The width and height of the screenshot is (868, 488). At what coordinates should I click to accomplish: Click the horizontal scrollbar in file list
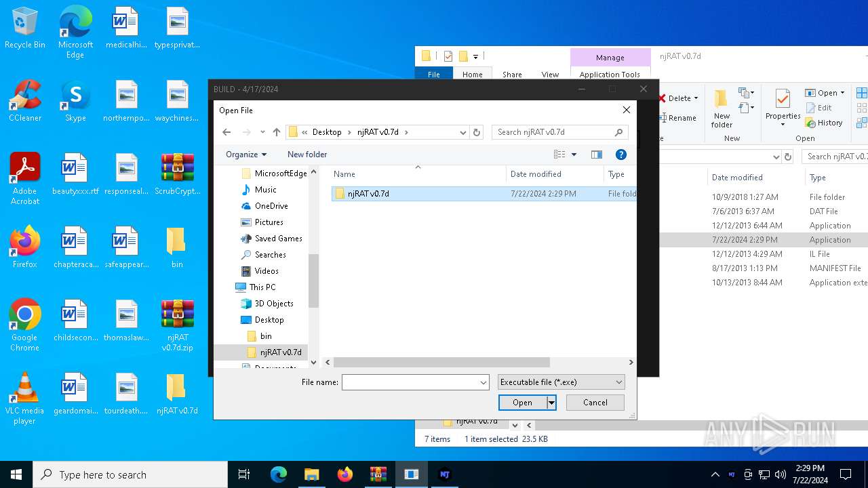point(441,363)
